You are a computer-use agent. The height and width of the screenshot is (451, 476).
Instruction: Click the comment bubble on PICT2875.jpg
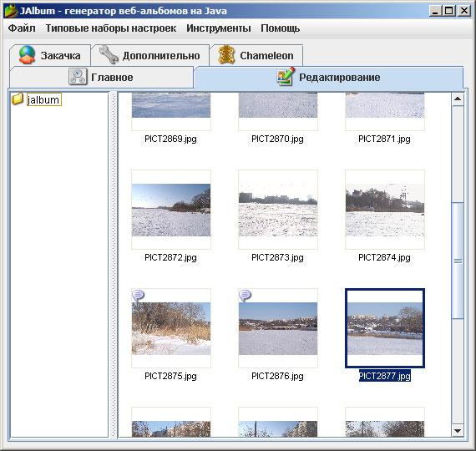coord(139,295)
